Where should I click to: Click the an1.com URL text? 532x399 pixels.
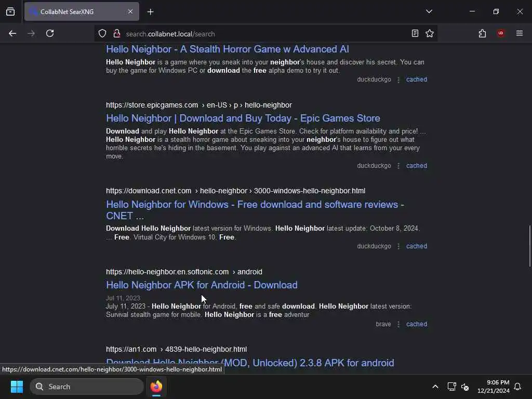(177, 349)
